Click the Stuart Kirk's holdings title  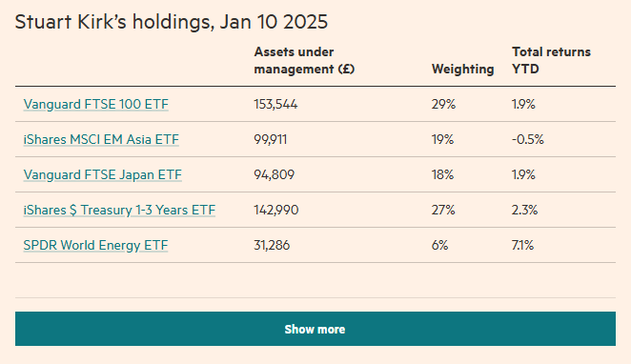(x=172, y=22)
